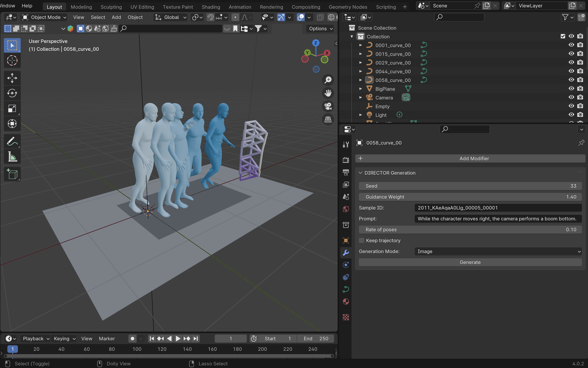
Task: Exclude Collection from the view layer
Action: 563,36
